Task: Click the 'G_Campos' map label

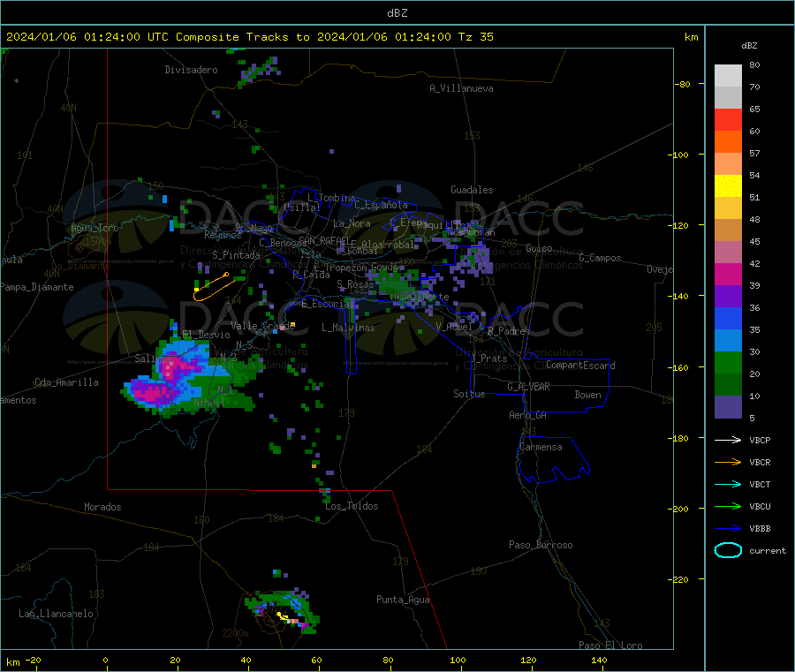Action: 600,258
